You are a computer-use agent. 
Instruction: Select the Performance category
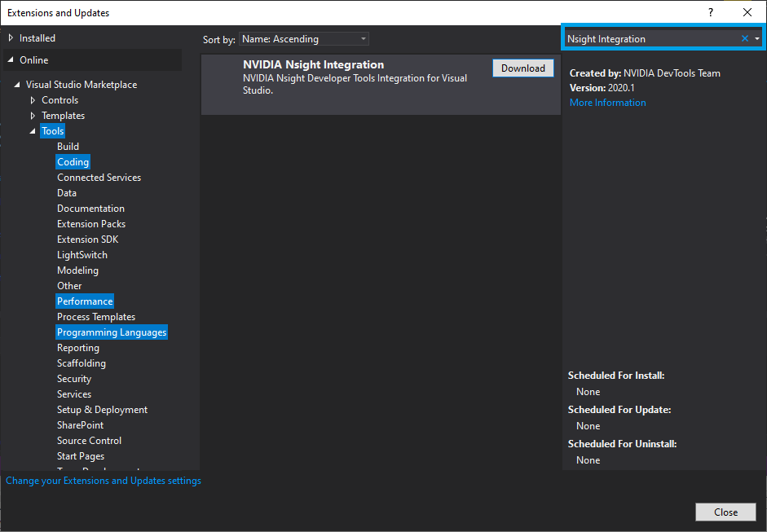[x=85, y=301]
